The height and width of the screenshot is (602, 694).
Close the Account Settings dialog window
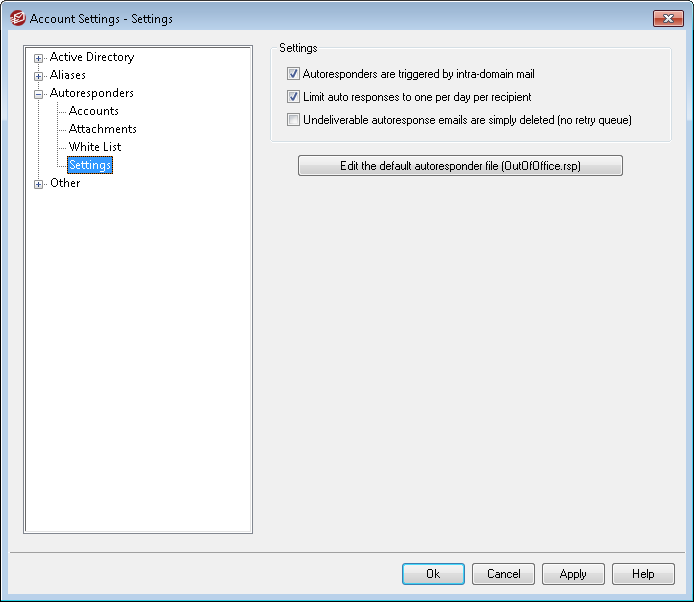tap(667, 18)
